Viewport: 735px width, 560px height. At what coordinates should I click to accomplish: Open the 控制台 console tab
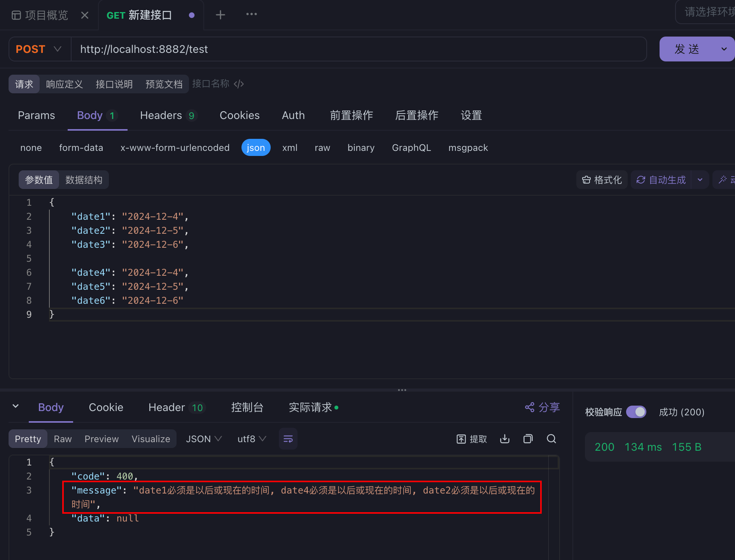(x=247, y=407)
